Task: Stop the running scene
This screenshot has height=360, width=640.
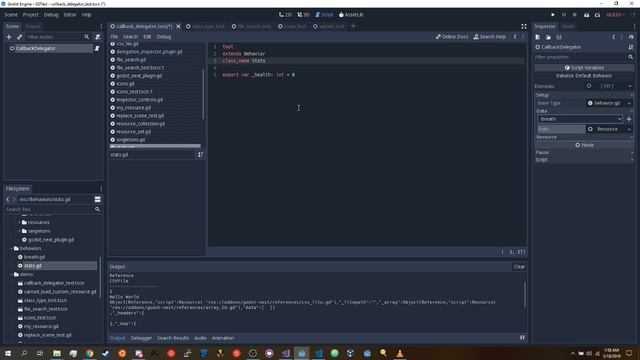Action: (x=574, y=15)
